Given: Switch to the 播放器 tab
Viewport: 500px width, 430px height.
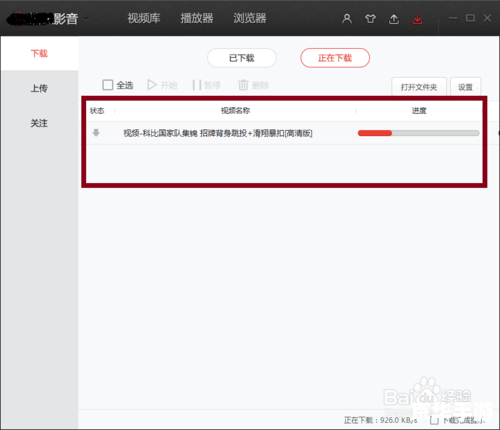Looking at the screenshot, I should coord(197,18).
